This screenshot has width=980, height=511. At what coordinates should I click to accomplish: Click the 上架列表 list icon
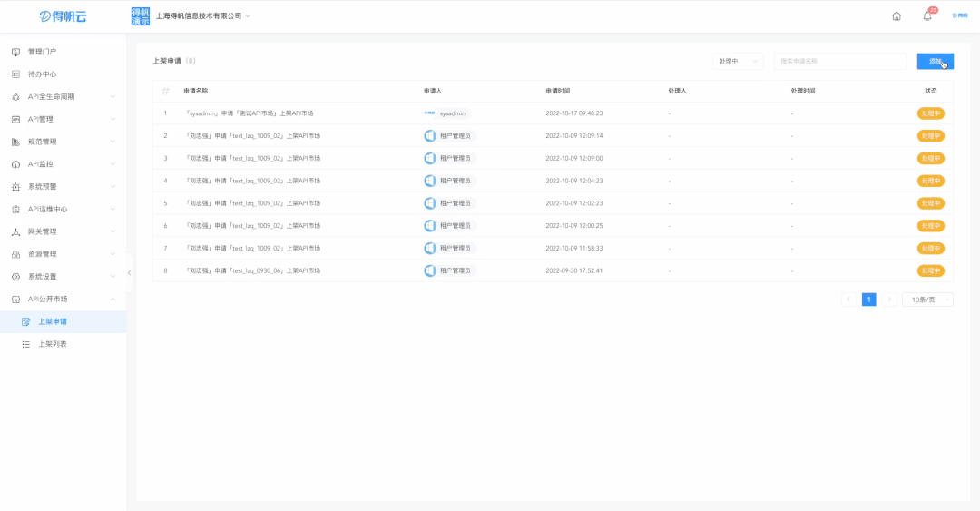tap(25, 344)
